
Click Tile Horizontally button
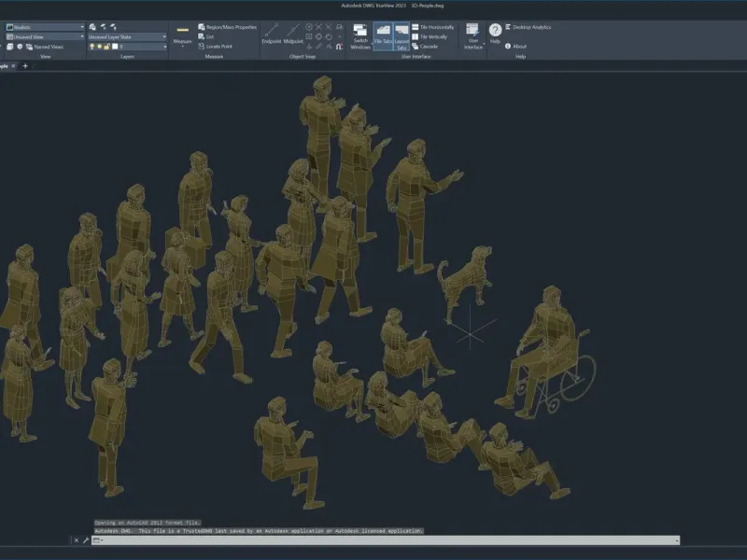(x=435, y=27)
